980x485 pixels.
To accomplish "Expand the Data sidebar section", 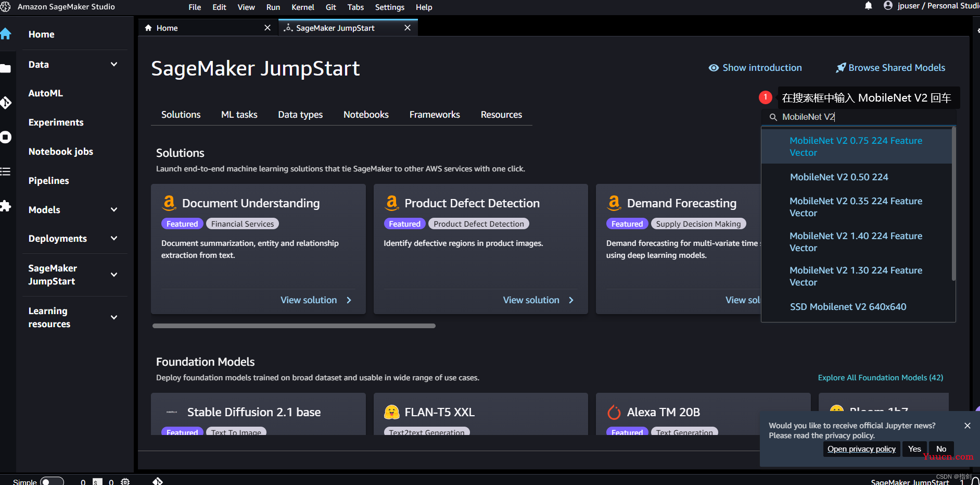I will pos(114,64).
